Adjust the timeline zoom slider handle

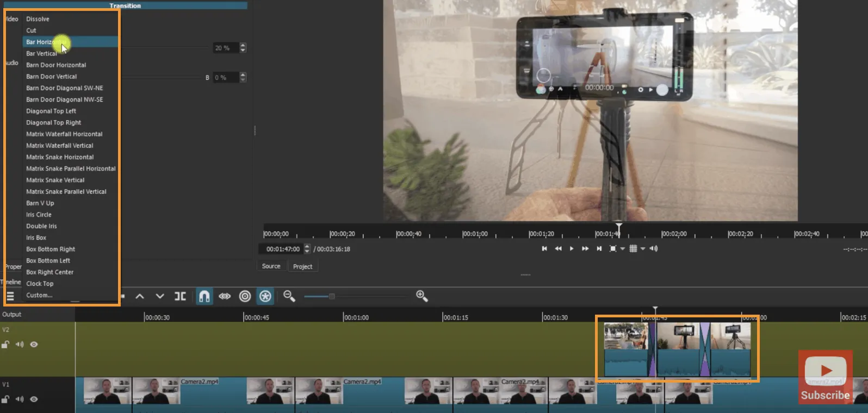[332, 296]
